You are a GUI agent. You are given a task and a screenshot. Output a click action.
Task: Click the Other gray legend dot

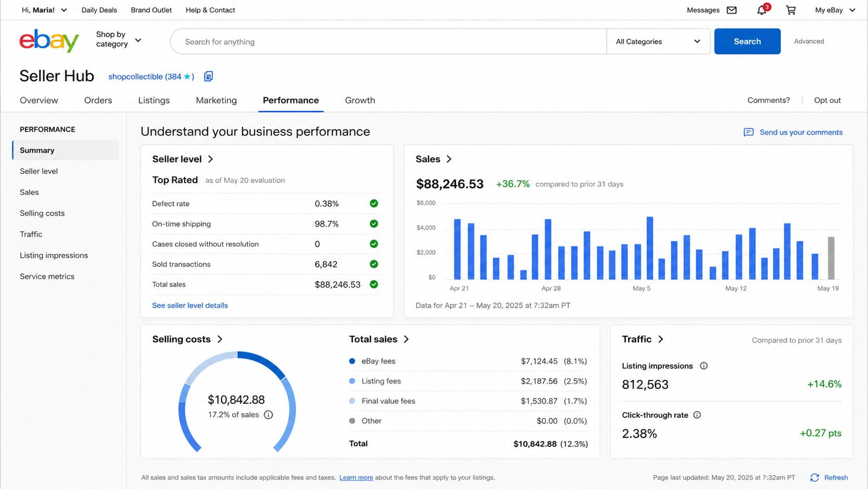[x=352, y=421]
